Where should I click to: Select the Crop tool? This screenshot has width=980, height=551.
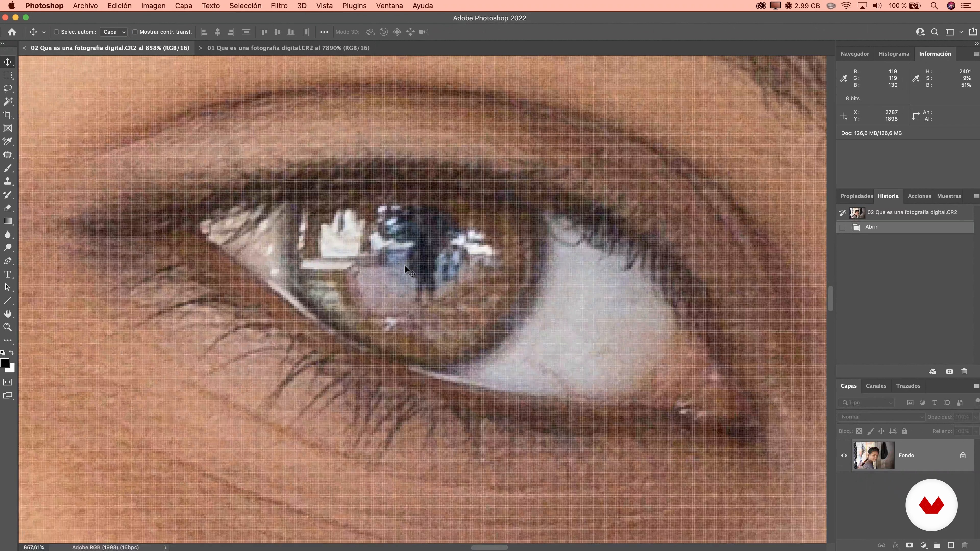tap(8, 115)
